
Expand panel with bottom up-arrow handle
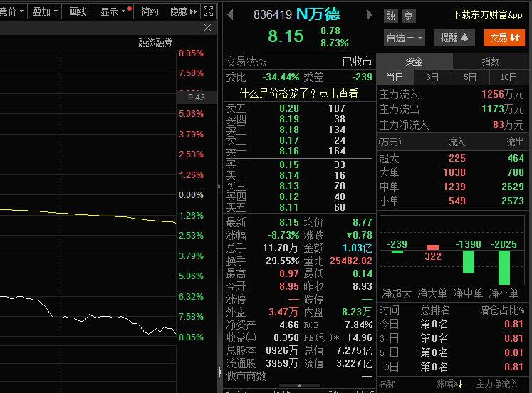299,386
